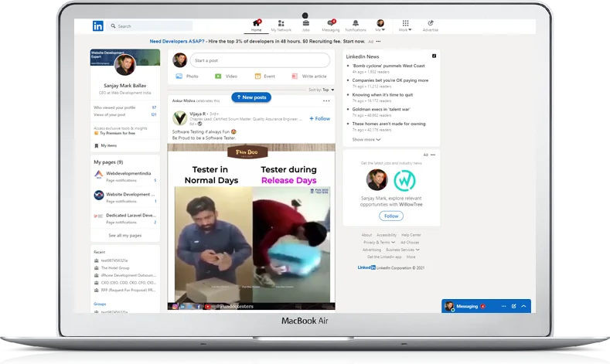Screen dimensions: 610x364
Task: Expand Show more in LinkedIn News
Action: click(x=364, y=140)
